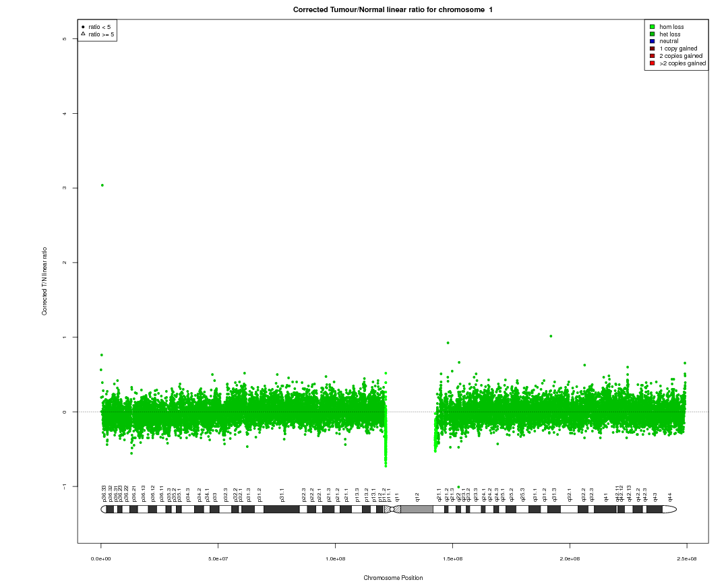Click the x-axis tick label 1.5e+08
Image resolution: width=728 pixels, height=582 pixels.
(x=452, y=559)
